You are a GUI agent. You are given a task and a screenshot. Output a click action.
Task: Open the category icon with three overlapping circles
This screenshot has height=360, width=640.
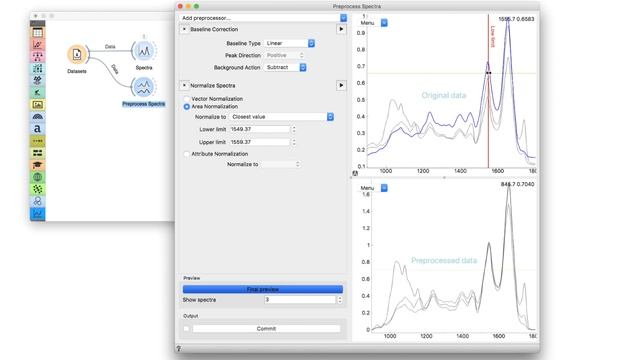38,201
